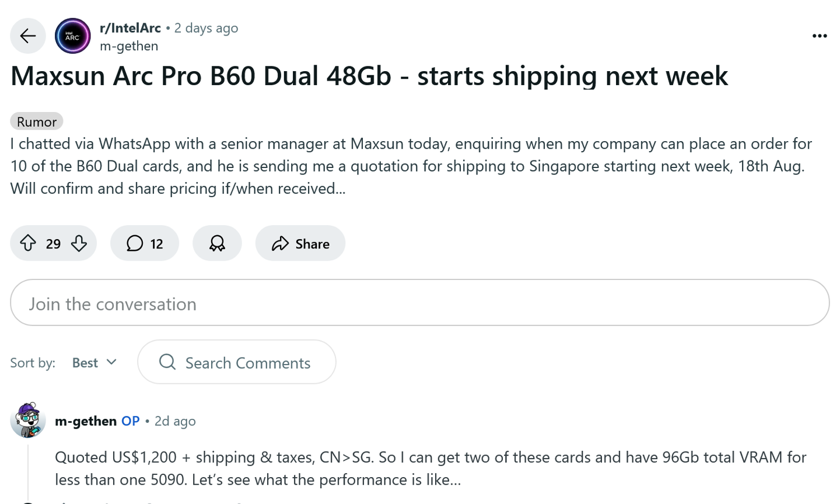Open the m-gethen author profile link

[129, 46]
